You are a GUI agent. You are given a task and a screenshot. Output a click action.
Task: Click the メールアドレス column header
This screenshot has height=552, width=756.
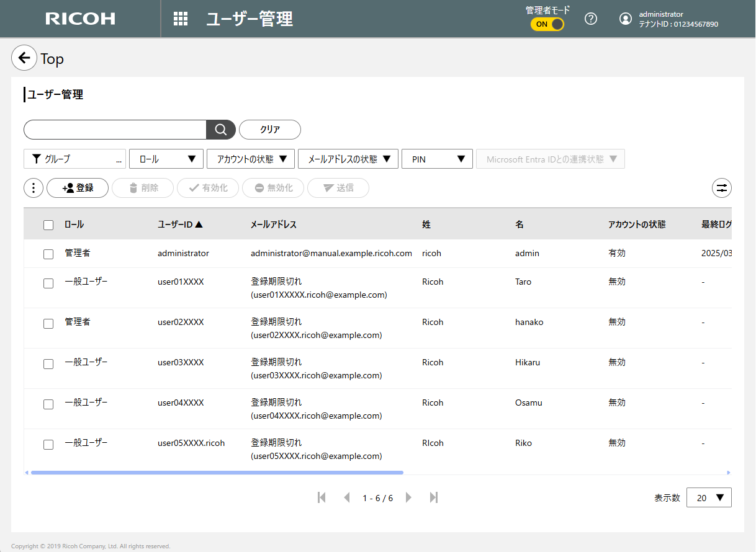[274, 225]
